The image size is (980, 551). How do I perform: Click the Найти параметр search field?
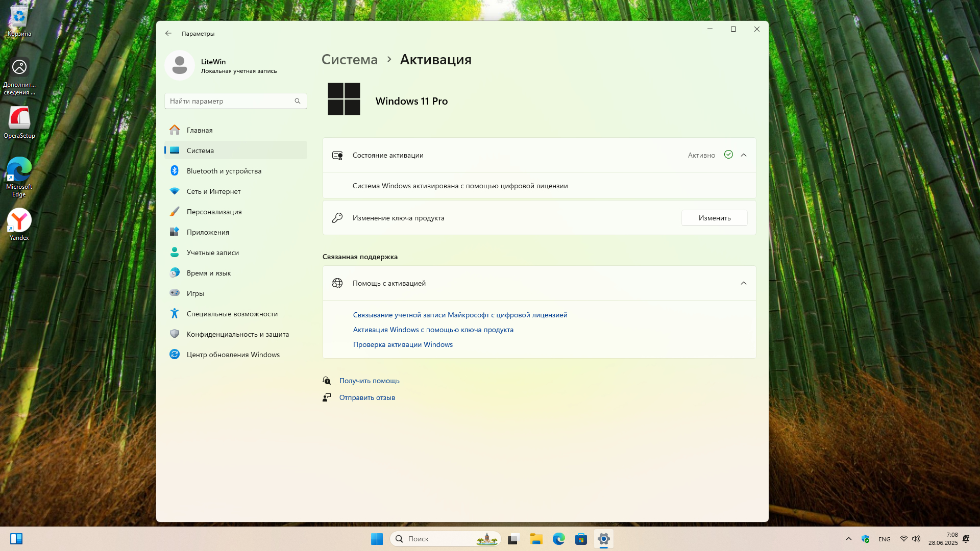pos(231,101)
